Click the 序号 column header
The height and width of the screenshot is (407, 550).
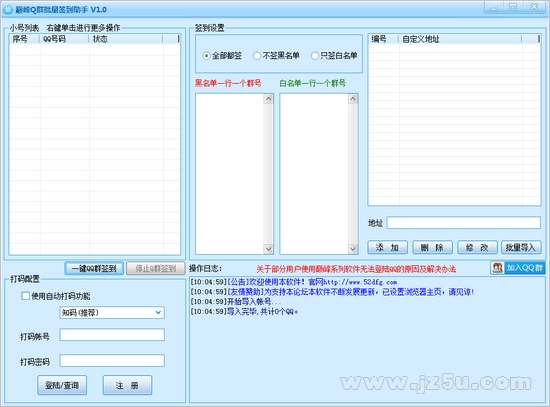click(x=25, y=39)
